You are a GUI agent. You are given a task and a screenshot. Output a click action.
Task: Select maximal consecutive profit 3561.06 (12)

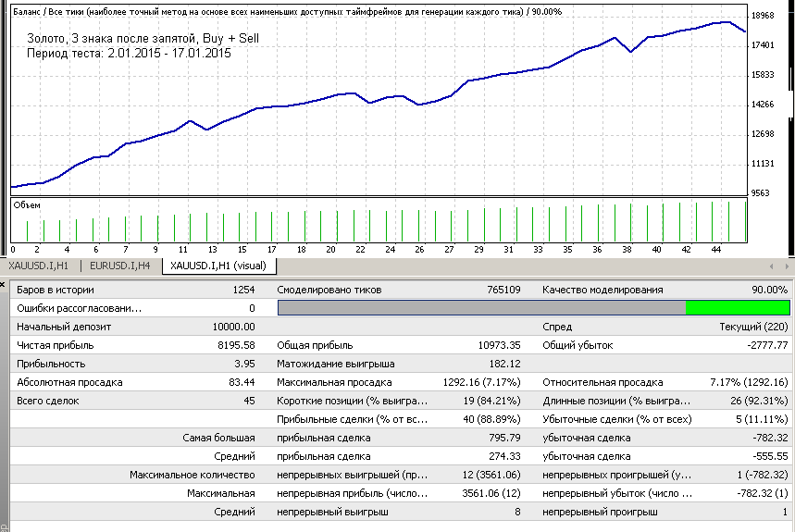pos(491,493)
